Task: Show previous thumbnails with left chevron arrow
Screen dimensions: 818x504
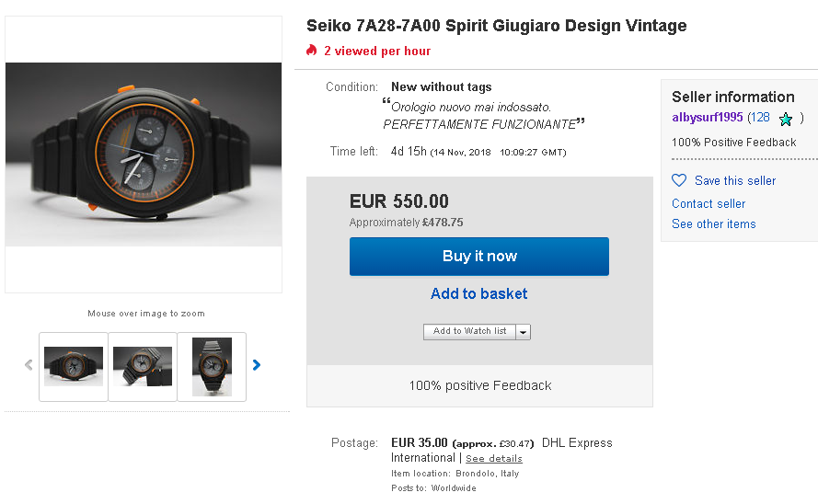Action: click(x=29, y=365)
